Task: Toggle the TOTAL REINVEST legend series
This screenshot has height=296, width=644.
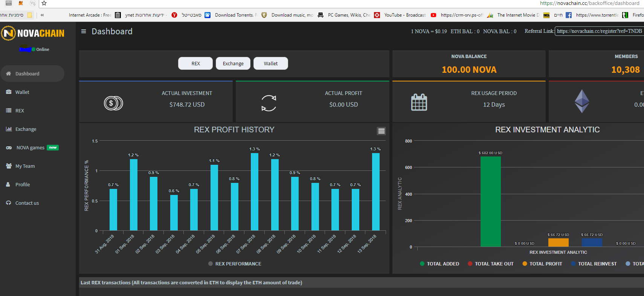Action: pyautogui.click(x=594, y=264)
